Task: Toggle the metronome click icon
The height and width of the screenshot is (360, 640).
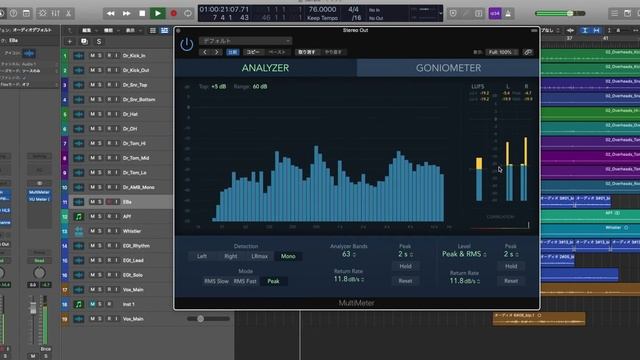Action: [508, 13]
